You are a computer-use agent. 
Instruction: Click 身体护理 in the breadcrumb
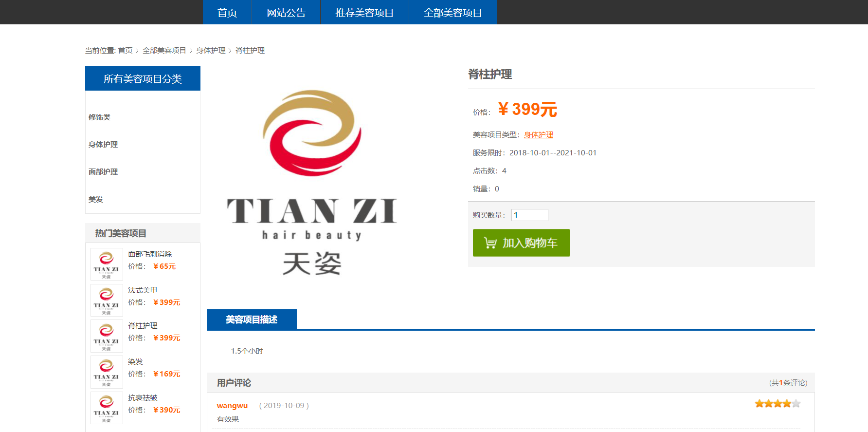[211, 51]
